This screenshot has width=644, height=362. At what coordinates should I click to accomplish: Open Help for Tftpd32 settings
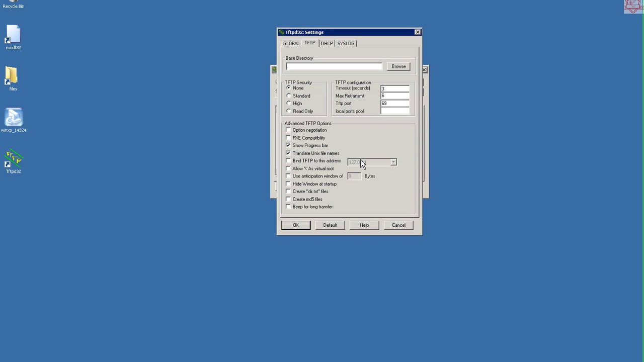tap(364, 225)
